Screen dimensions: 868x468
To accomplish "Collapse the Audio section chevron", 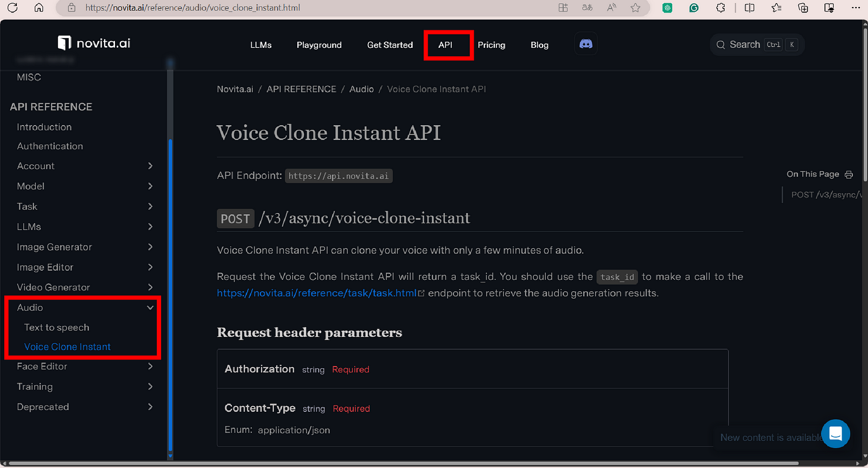I will tap(150, 307).
